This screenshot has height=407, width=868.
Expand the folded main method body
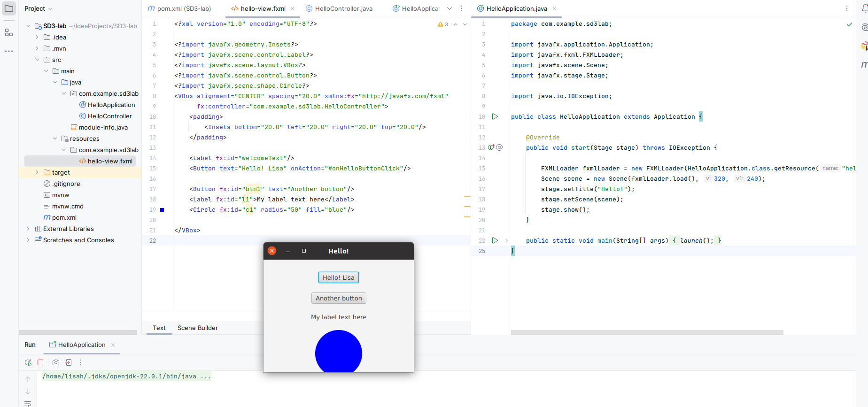(x=506, y=240)
